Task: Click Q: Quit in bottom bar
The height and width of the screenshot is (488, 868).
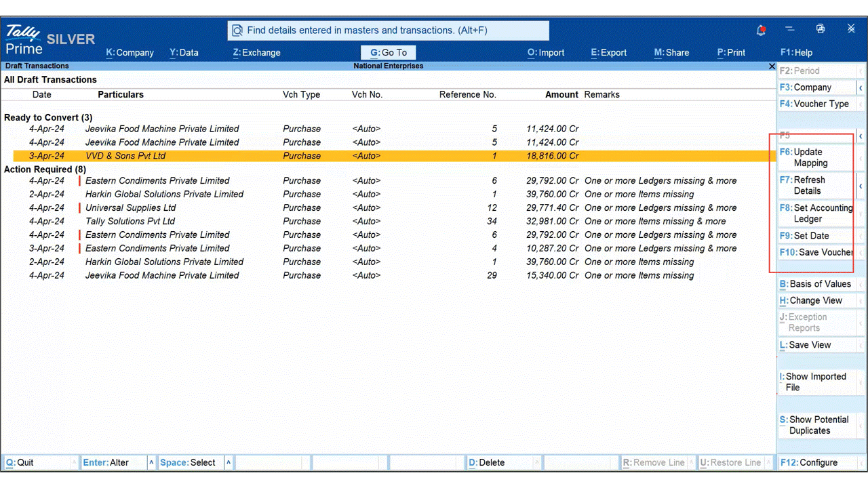Action: click(35, 462)
